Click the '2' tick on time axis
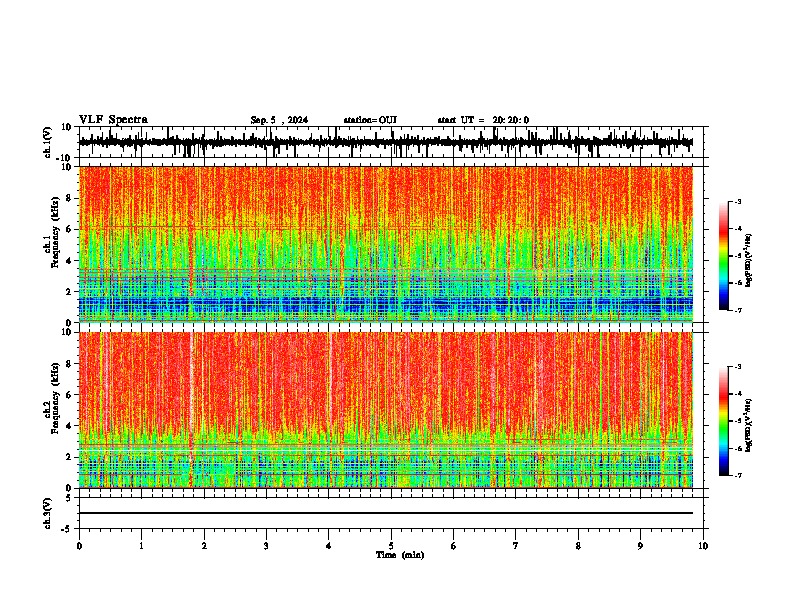Viewport: 792px width, 612px height. (x=204, y=546)
